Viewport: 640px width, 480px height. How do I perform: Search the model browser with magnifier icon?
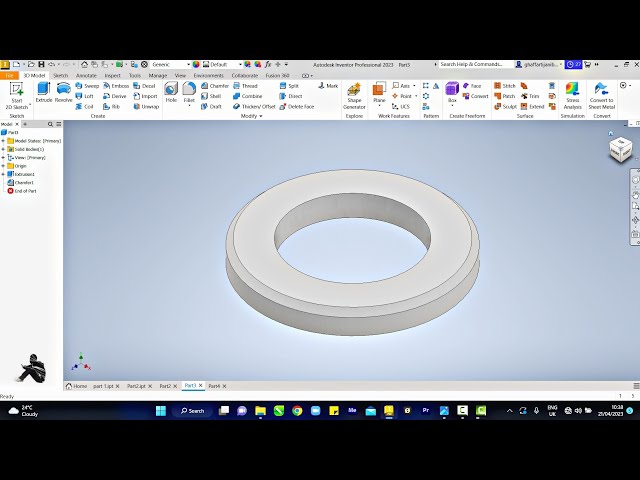pyautogui.click(x=50, y=124)
